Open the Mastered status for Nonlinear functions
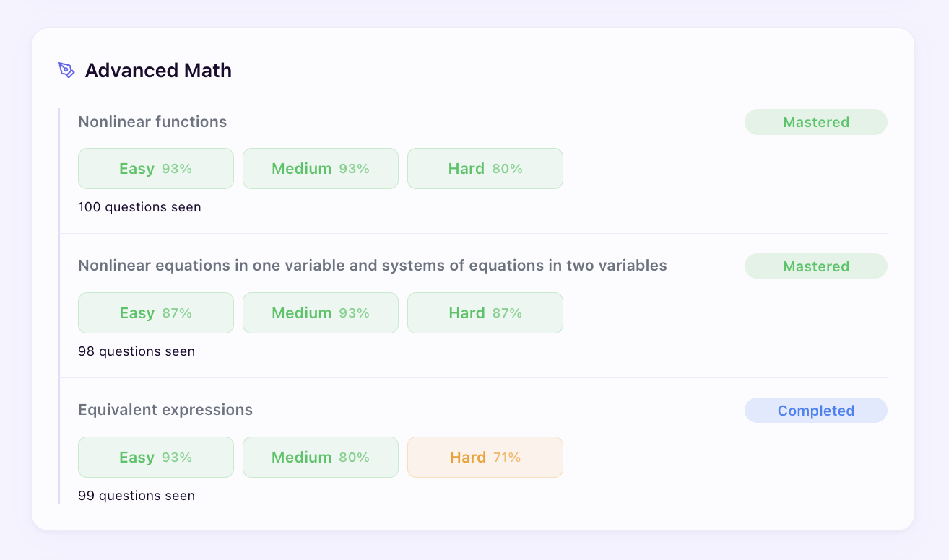 coord(815,122)
